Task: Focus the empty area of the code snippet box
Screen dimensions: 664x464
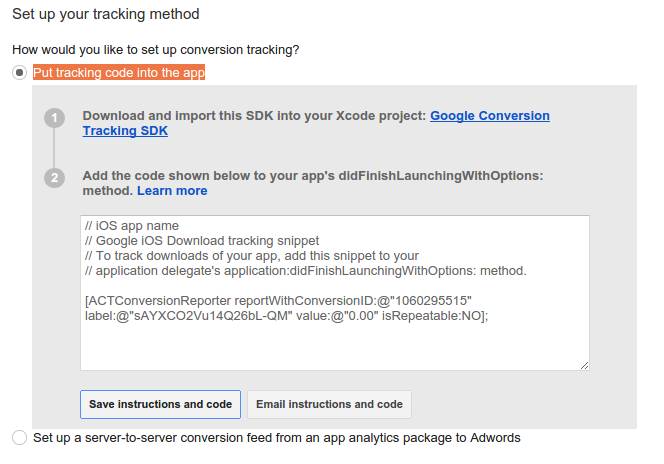Action: (x=334, y=343)
